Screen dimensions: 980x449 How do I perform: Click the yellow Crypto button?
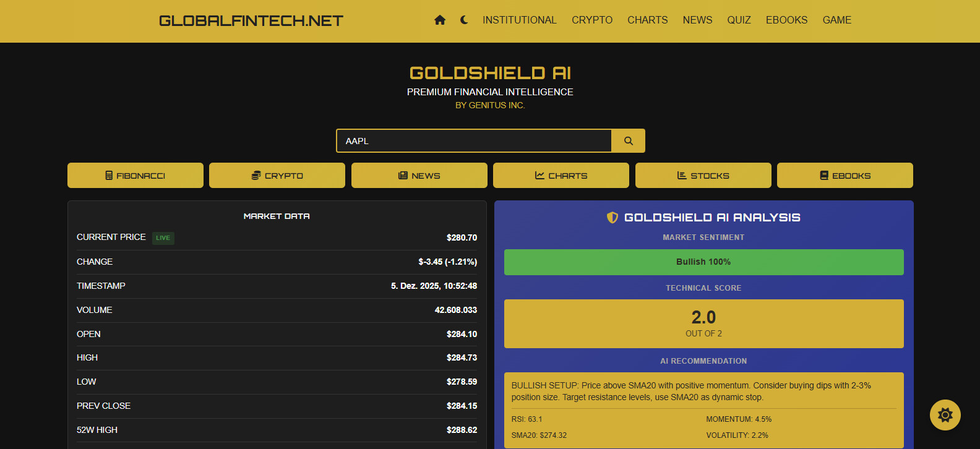coord(277,176)
